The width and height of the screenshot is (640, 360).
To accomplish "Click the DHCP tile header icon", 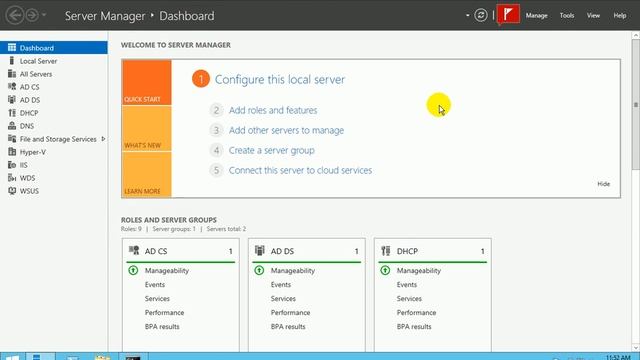I will click(386, 250).
